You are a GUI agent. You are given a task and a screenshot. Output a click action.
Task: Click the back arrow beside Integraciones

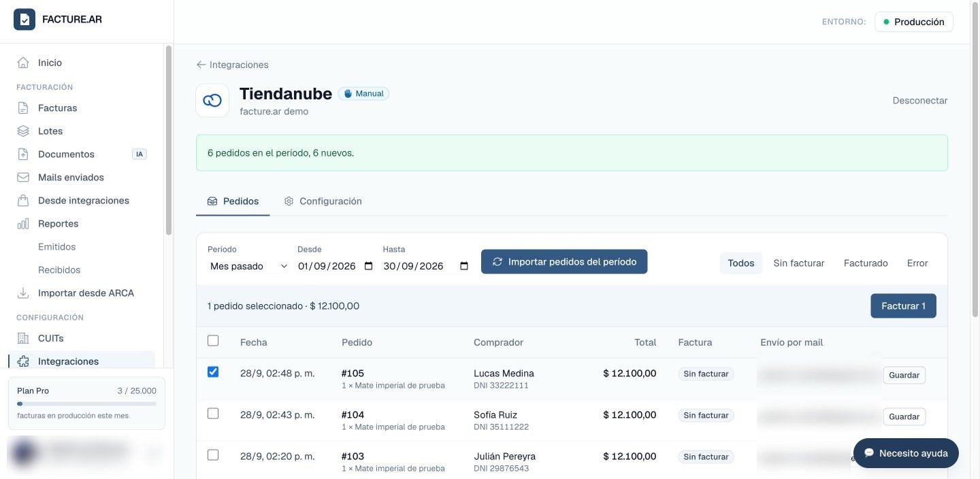point(201,65)
